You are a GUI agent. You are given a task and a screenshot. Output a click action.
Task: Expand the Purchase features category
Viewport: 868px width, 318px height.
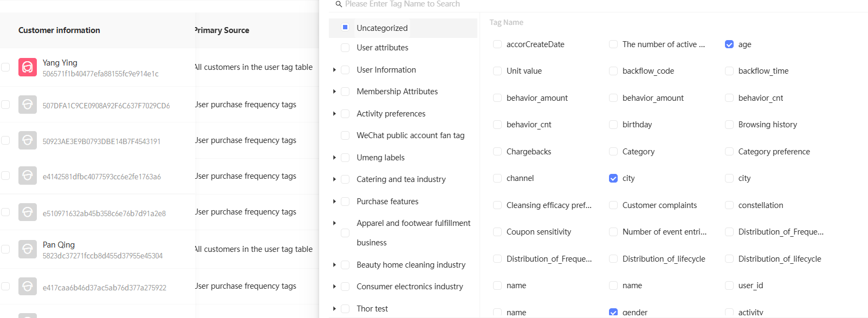(334, 202)
